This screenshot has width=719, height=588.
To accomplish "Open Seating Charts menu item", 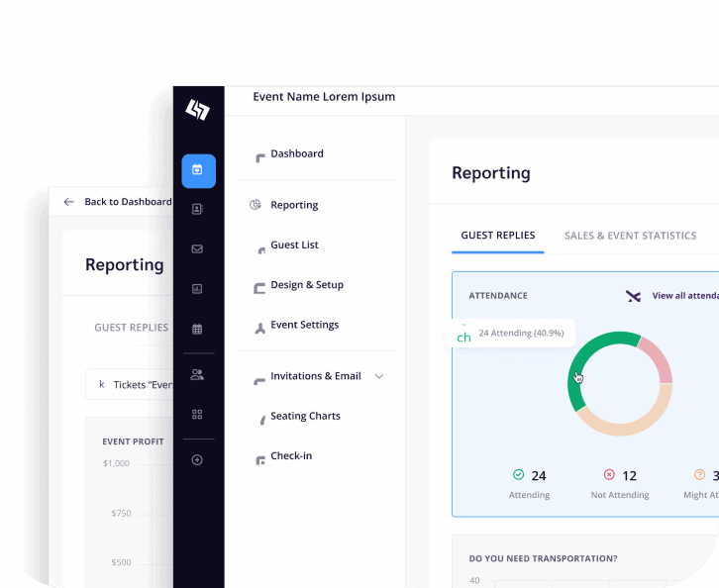I will click(x=305, y=417).
